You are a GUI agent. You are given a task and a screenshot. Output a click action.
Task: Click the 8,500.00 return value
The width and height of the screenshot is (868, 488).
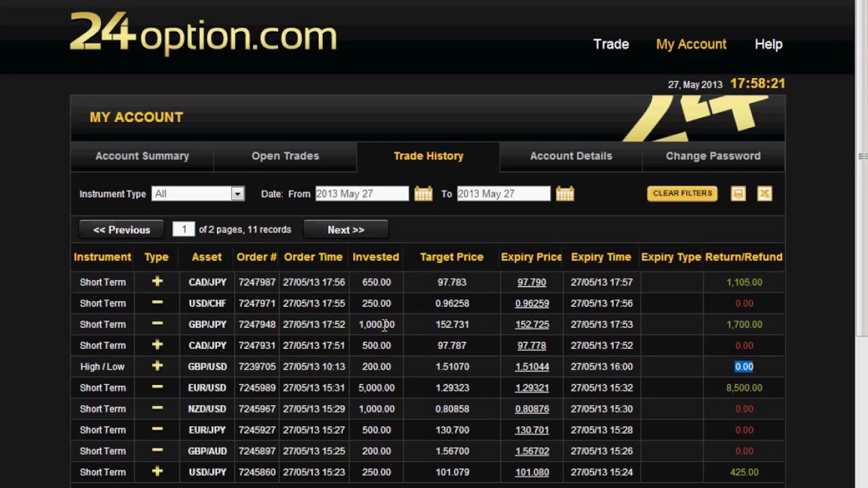744,388
